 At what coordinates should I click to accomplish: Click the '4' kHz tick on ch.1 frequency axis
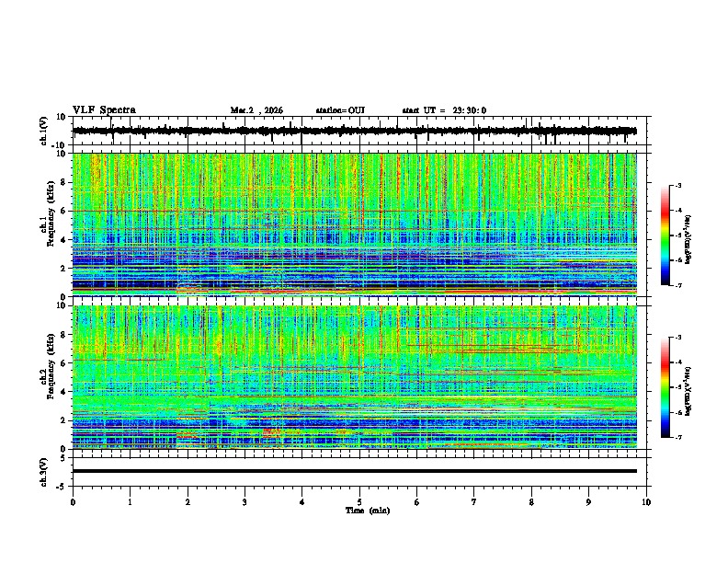pyautogui.click(x=63, y=240)
